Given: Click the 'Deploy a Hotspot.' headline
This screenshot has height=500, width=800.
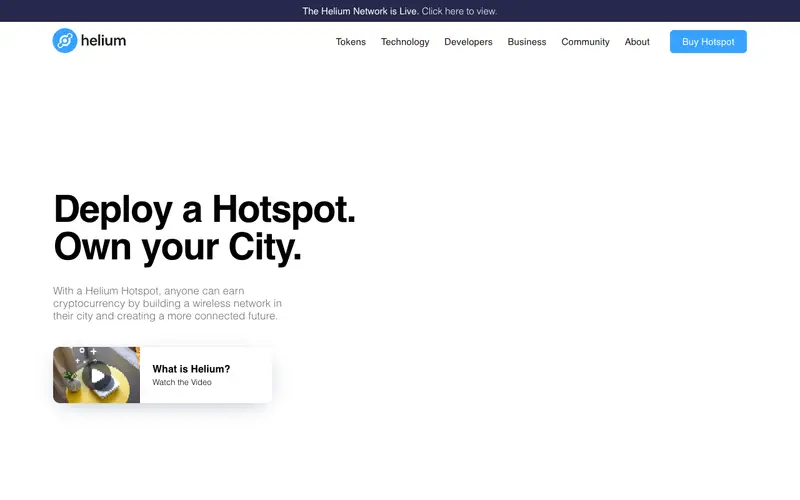Looking at the screenshot, I should tap(205, 209).
